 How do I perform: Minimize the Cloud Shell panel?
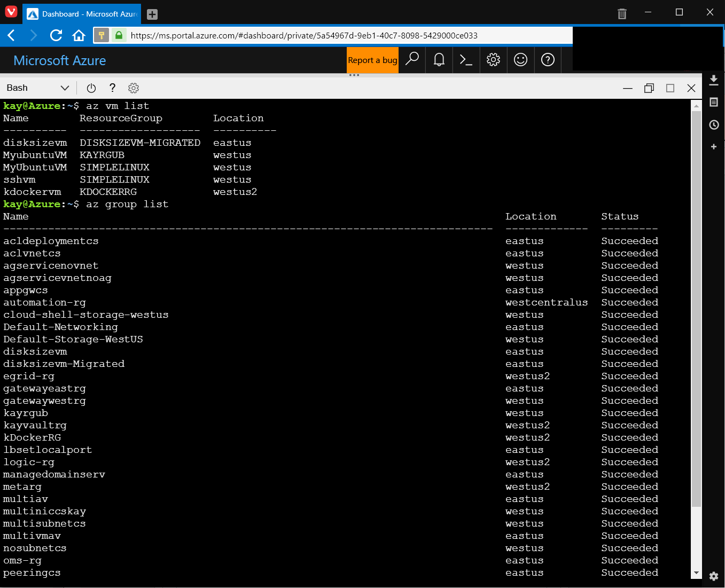pos(628,88)
